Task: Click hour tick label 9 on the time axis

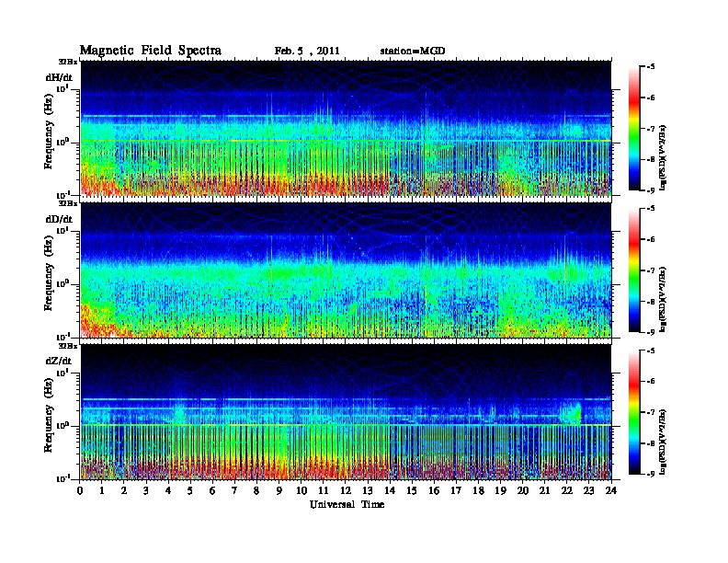Action: tap(279, 490)
